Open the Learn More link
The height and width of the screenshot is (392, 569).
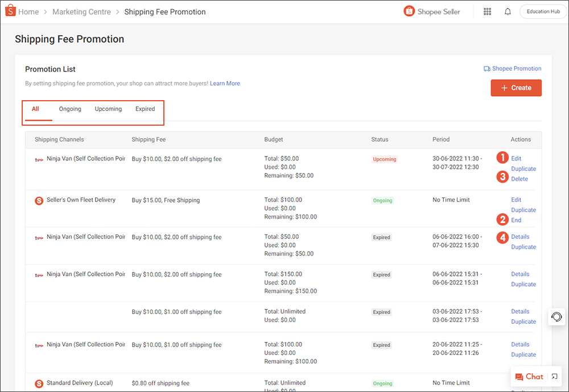coord(225,83)
